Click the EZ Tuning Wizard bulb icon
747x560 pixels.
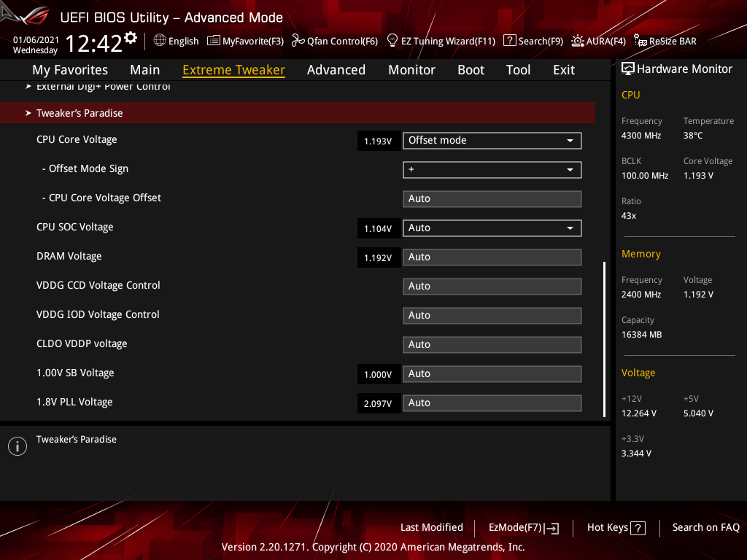point(392,41)
